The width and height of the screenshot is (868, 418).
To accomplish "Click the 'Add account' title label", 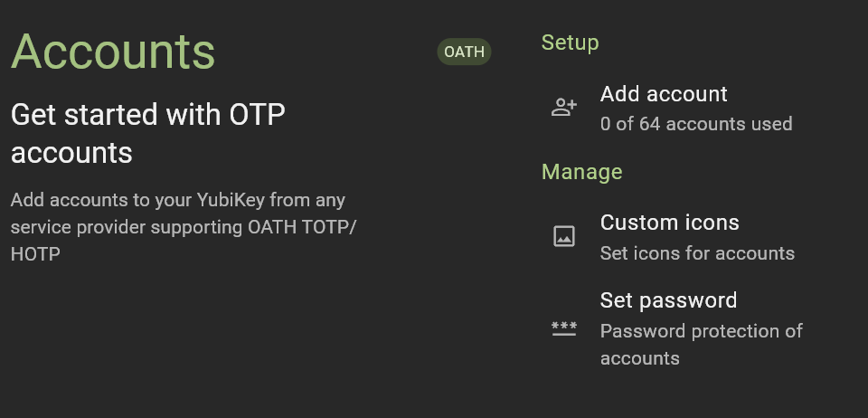I will click(663, 94).
